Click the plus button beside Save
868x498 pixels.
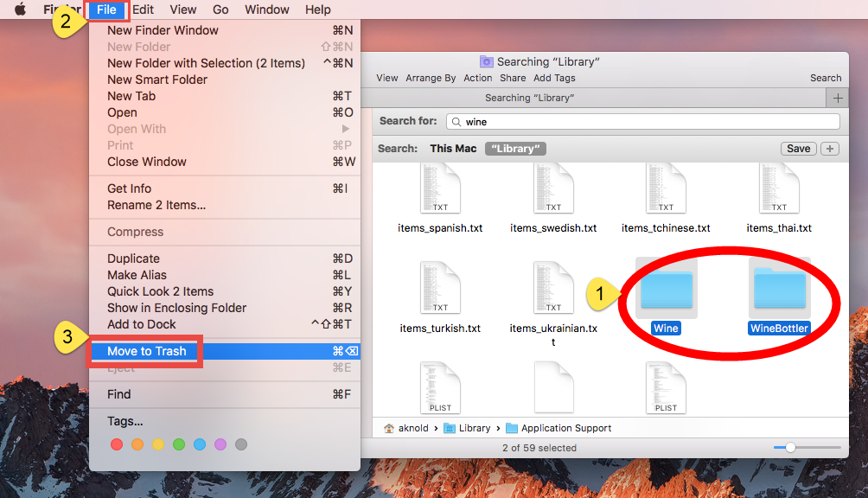click(829, 148)
